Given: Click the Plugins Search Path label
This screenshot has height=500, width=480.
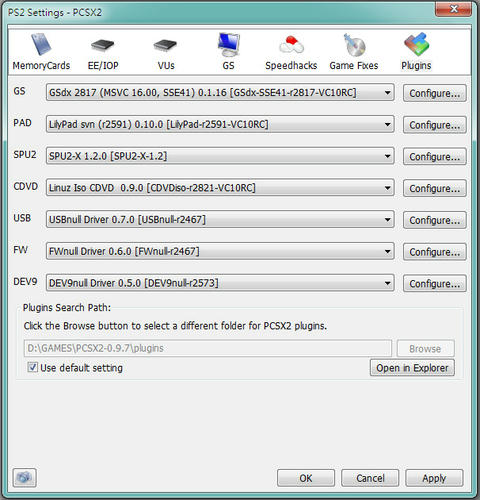Looking at the screenshot, I should [x=67, y=307].
